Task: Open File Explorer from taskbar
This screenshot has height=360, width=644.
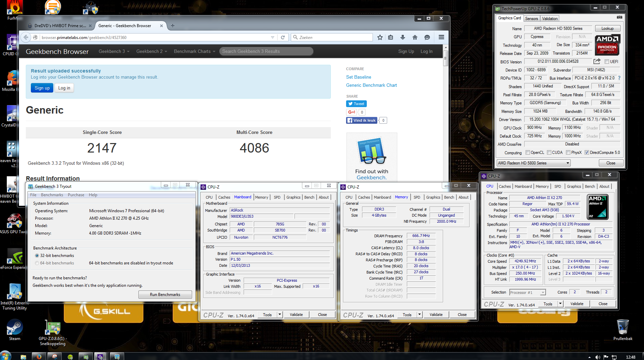Action: point(23,357)
